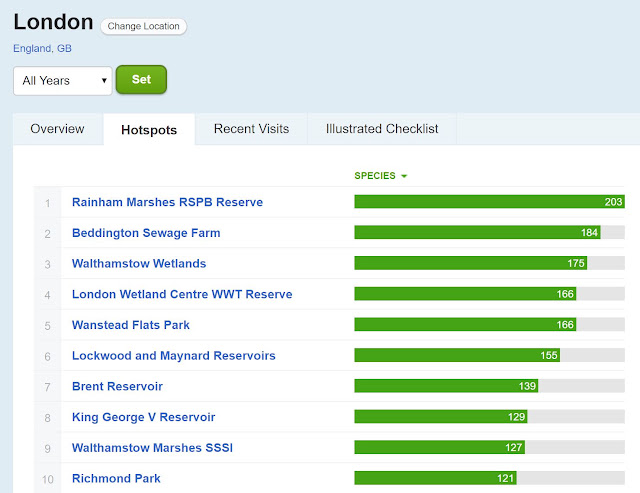The image size is (640, 493).
Task: Open Walthamstow Marshes SSSI link
Action: pos(152,448)
